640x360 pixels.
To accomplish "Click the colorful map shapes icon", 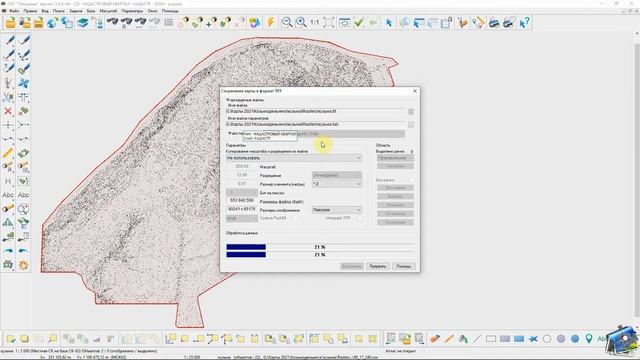I will click(x=254, y=22).
